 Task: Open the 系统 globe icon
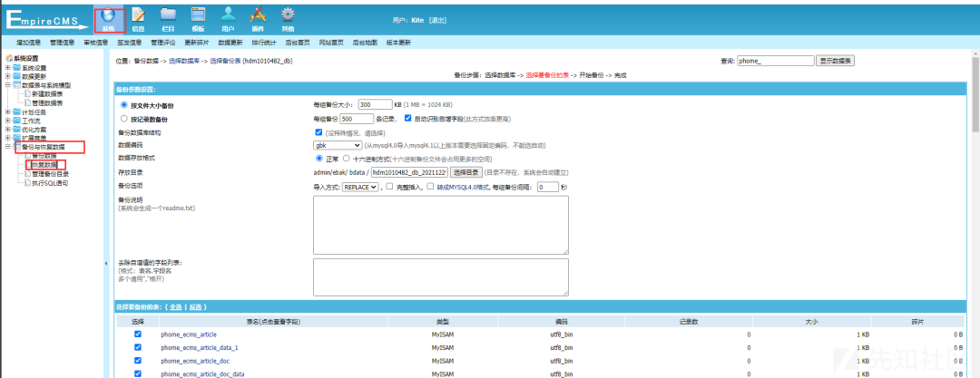click(109, 15)
